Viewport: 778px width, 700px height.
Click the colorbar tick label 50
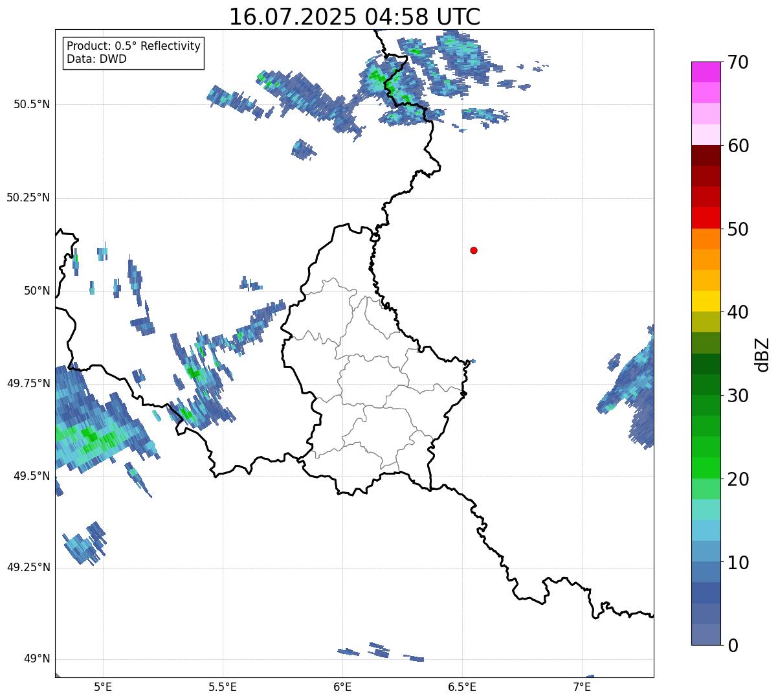738,229
